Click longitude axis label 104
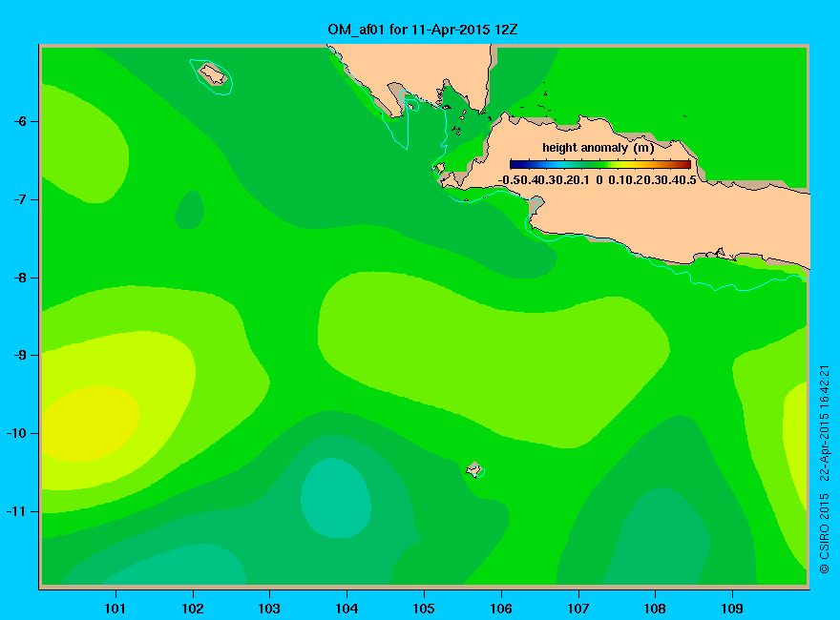The image size is (840, 620). tap(346, 609)
